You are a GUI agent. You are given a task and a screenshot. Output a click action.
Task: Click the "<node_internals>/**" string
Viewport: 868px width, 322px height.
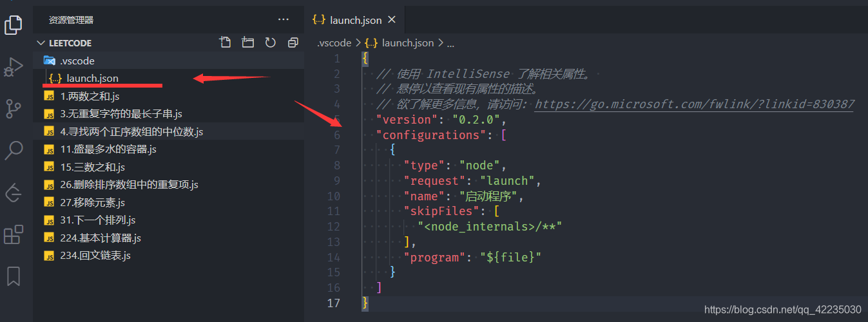(490, 227)
